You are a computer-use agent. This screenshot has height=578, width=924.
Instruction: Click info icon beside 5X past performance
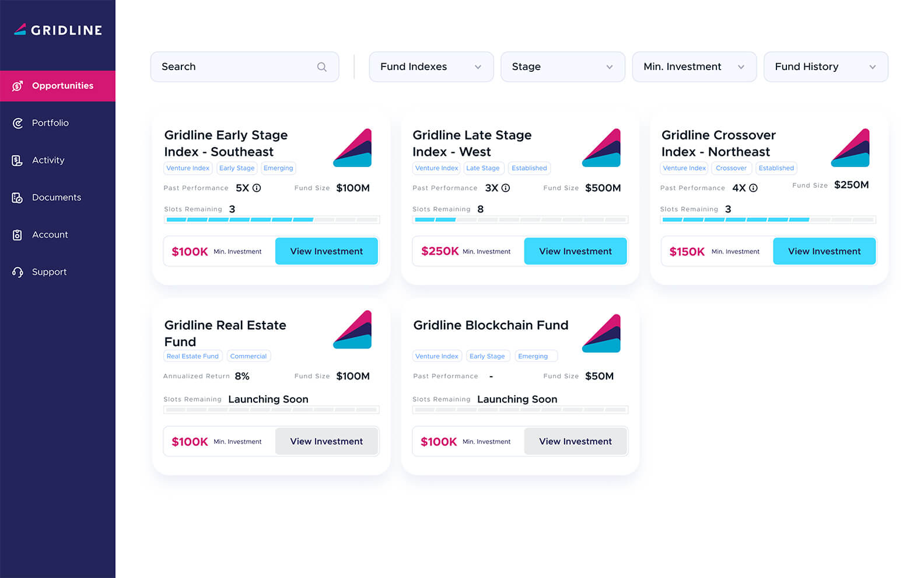coord(257,188)
